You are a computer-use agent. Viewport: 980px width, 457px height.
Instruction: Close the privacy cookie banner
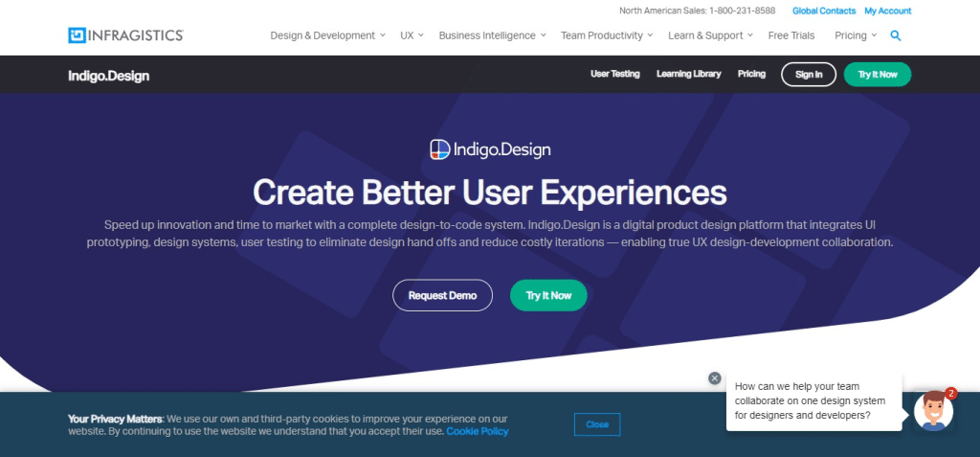(597, 424)
